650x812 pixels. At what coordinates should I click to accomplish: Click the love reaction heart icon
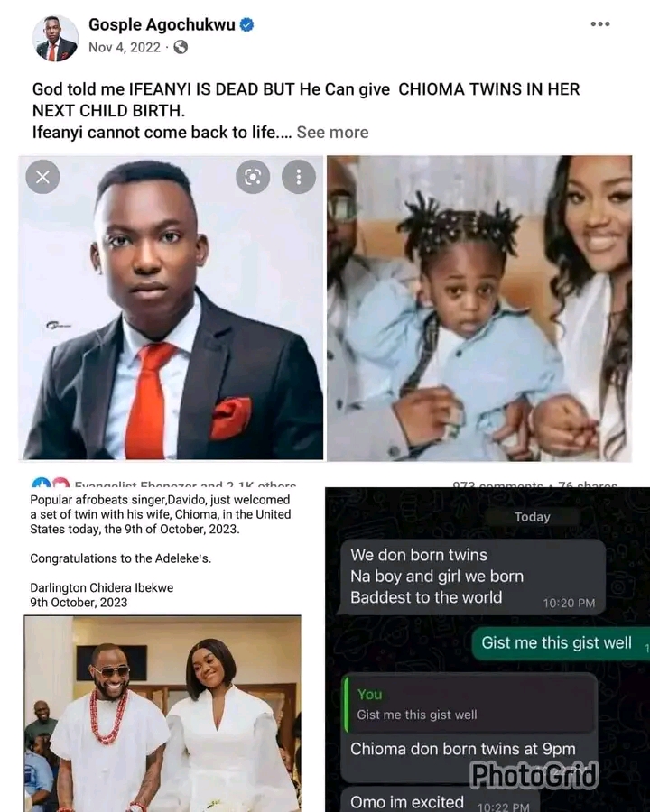[x=60, y=484]
